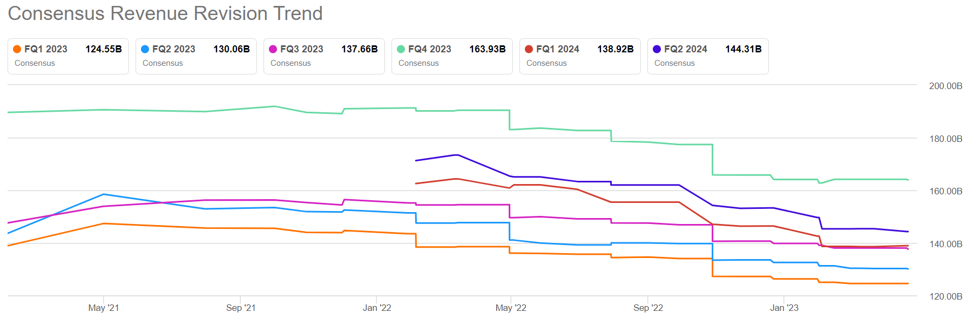The width and height of the screenshot is (980, 326).
Task: Click the red FQ1 2024 legend dot
Action: (529, 49)
